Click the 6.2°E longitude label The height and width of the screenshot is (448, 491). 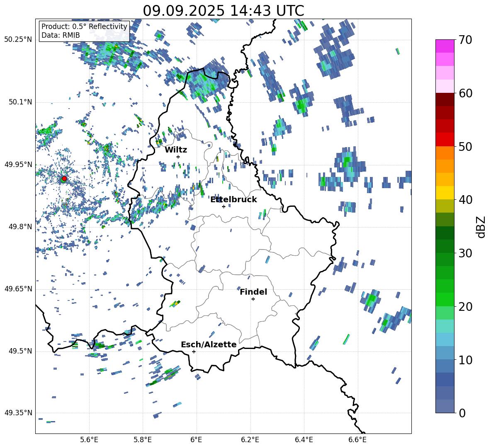tap(250, 440)
